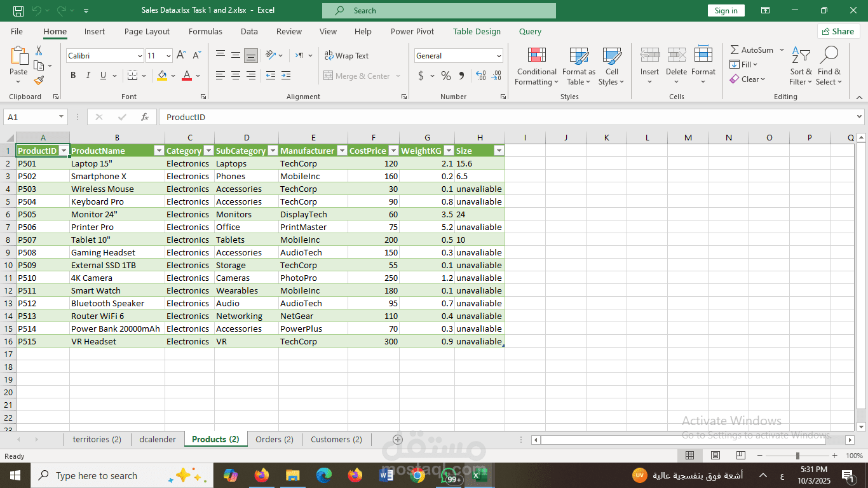Click the Increase Indent icon
Viewport: 868px width, 488px height.
point(286,76)
